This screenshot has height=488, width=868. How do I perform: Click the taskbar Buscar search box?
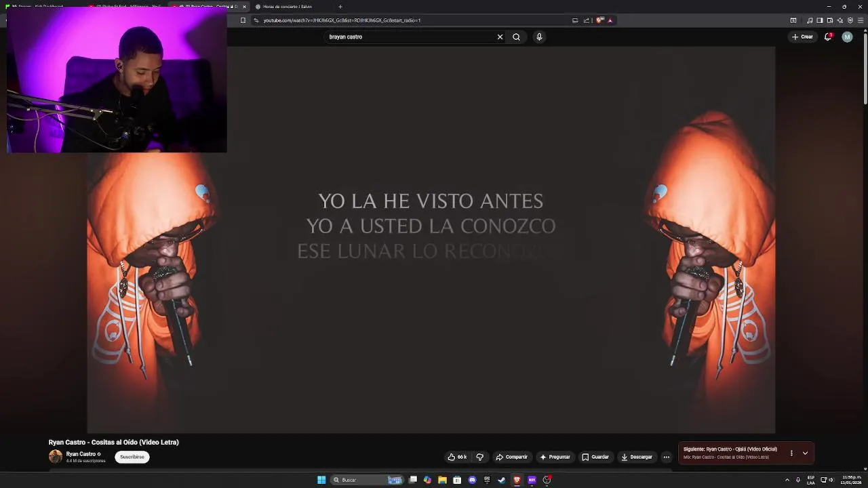(366, 480)
